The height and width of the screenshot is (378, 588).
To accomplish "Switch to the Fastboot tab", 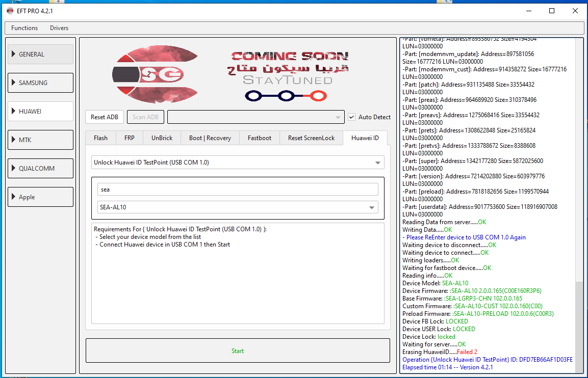I will click(x=260, y=138).
